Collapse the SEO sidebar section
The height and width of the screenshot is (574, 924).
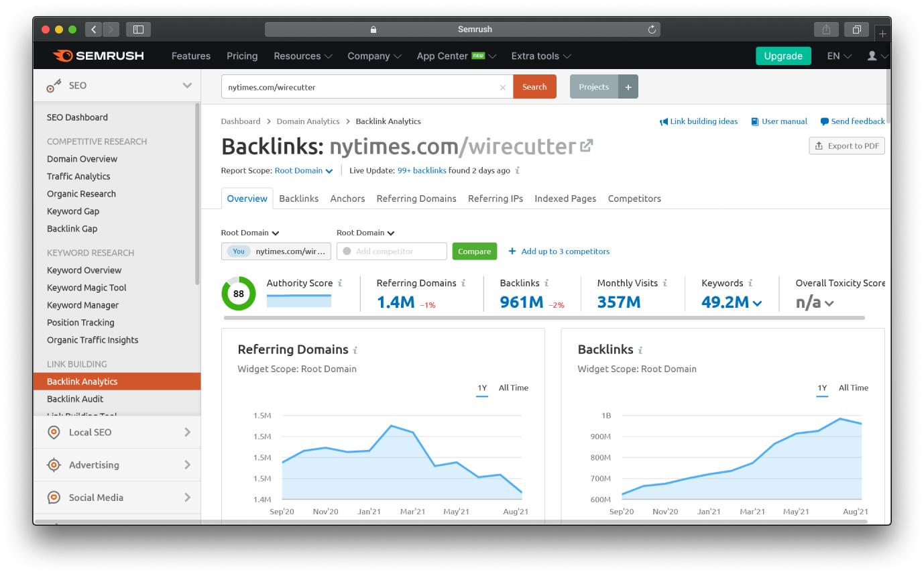click(x=187, y=85)
